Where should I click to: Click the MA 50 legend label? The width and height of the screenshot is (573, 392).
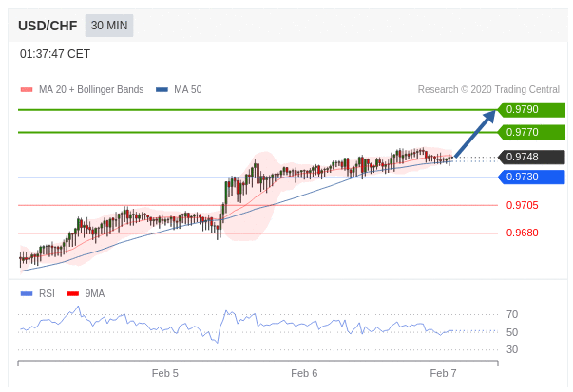tap(188, 90)
